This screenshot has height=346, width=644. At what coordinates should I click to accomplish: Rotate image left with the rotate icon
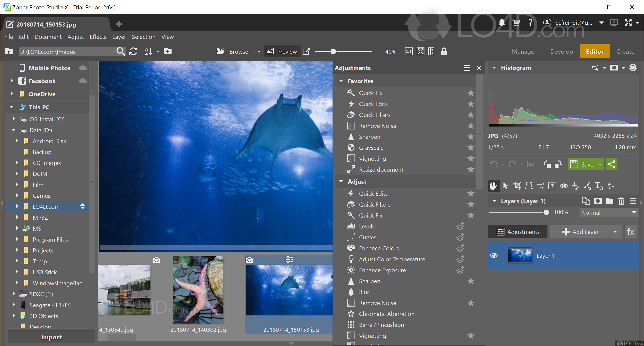(x=547, y=164)
